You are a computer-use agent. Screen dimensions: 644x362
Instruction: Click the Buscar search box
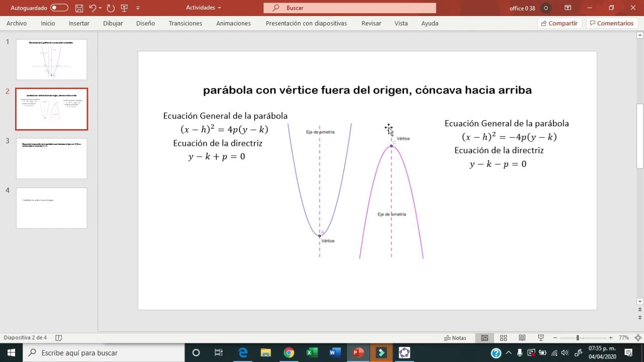350,8
